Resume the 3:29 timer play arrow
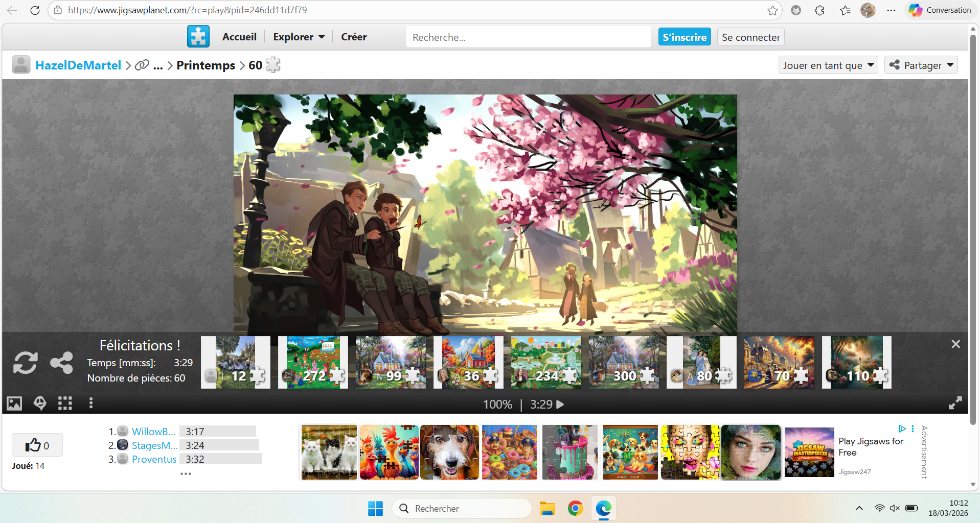980x523 pixels. click(560, 405)
